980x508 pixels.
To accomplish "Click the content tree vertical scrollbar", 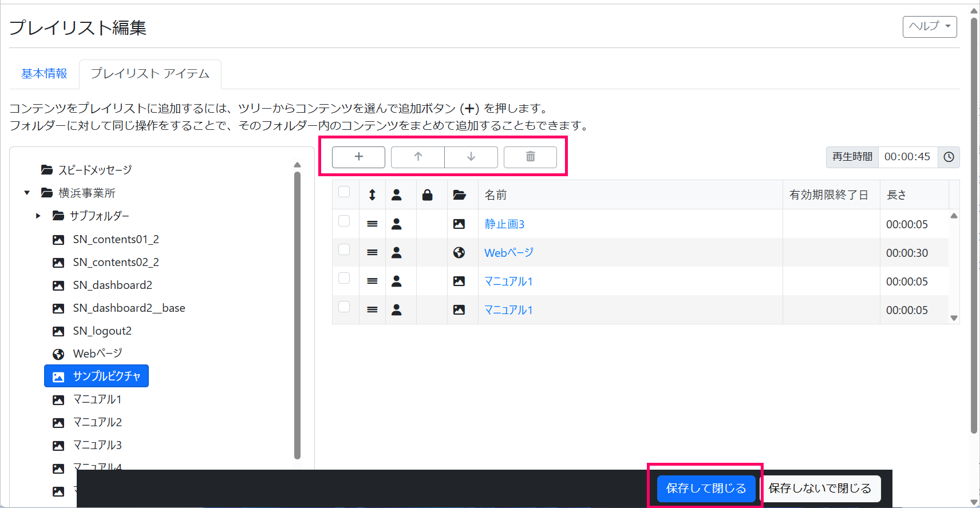I will (297, 315).
